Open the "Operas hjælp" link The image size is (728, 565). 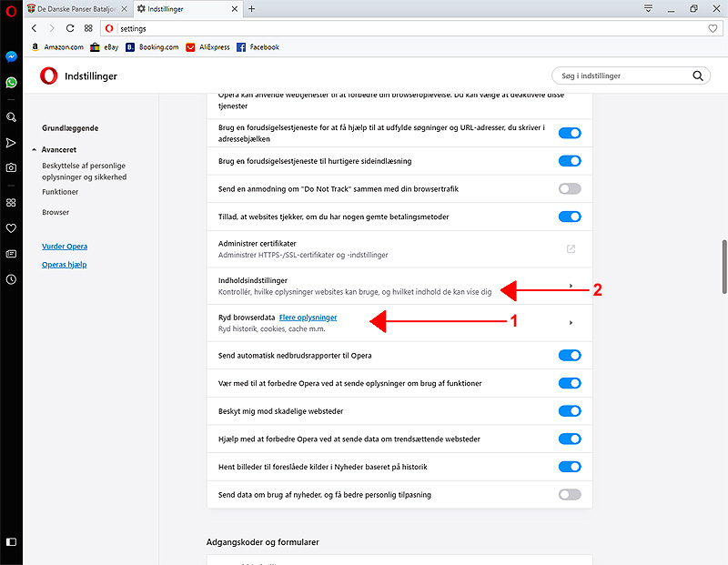pos(65,266)
